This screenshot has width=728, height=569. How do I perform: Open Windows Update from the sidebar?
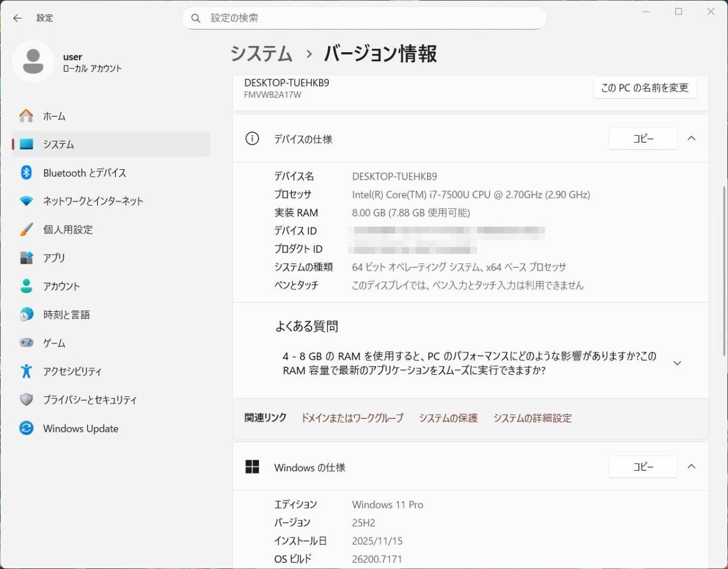click(80, 428)
